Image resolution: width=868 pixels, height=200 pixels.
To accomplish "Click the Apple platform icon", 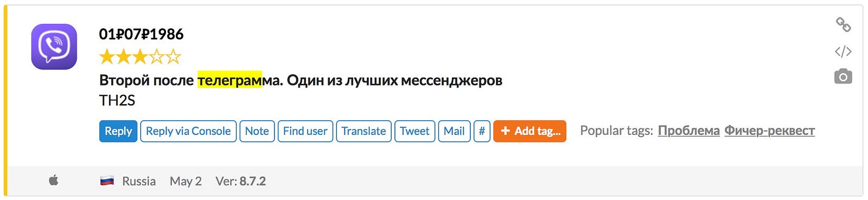I will pyautogui.click(x=54, y=180).
